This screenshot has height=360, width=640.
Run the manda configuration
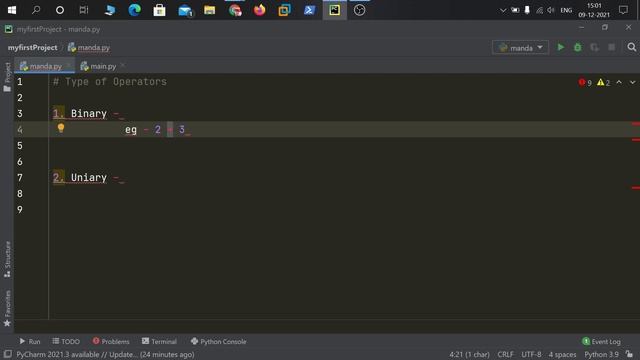click(561, 47)
